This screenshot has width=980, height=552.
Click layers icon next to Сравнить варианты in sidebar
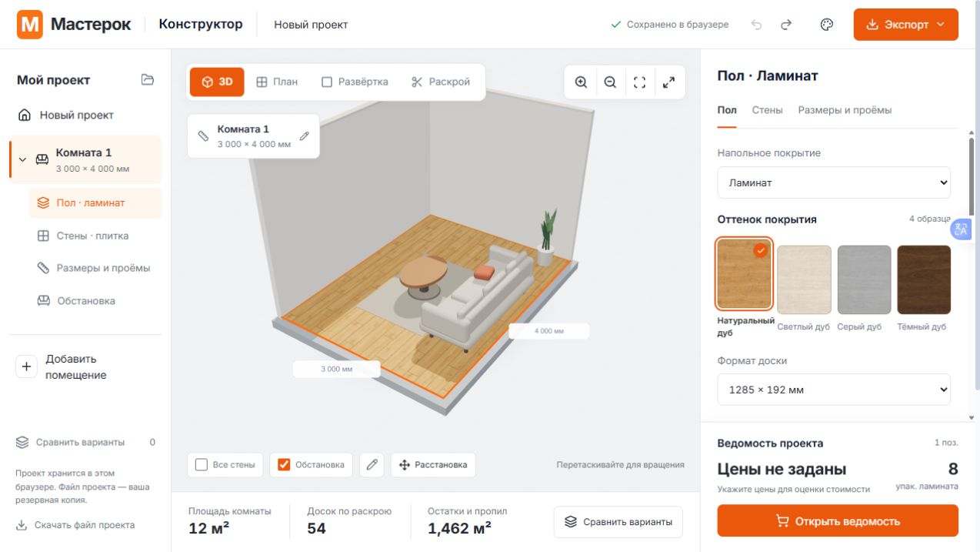(x=22, y=443)
